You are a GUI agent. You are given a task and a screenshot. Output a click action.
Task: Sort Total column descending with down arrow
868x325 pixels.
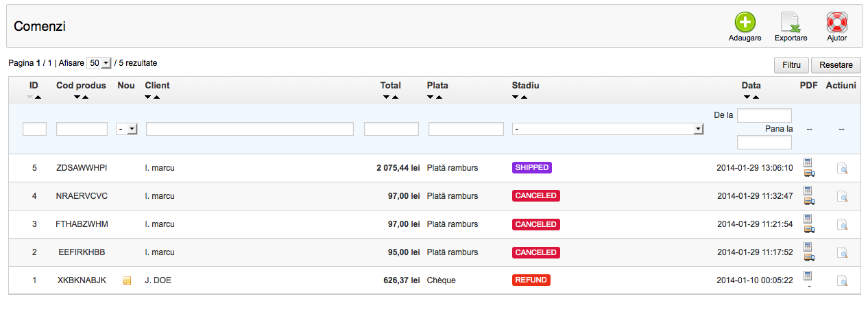point(386,97)
